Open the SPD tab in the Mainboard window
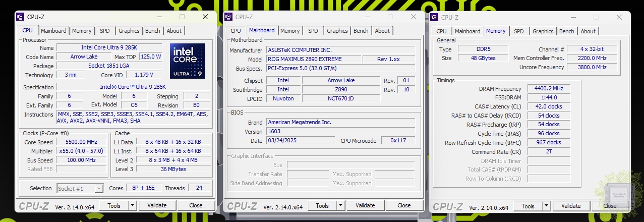The image size is (644, 222). [x=313, y=31]
